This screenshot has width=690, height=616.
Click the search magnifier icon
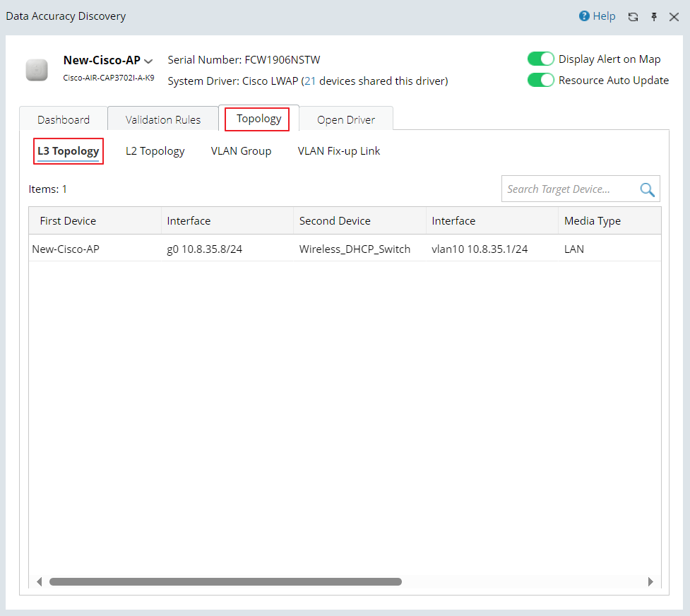point(647,189)
